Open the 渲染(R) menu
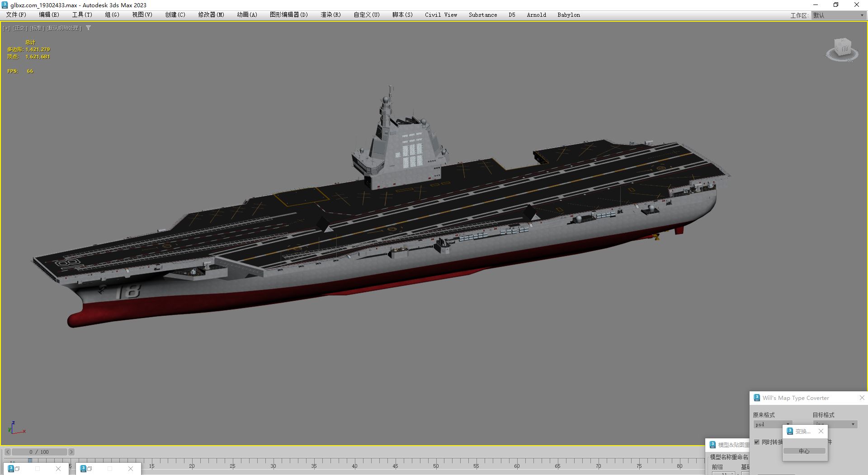The width and height of the screenshot is (868, 475). tap(330, 15)
